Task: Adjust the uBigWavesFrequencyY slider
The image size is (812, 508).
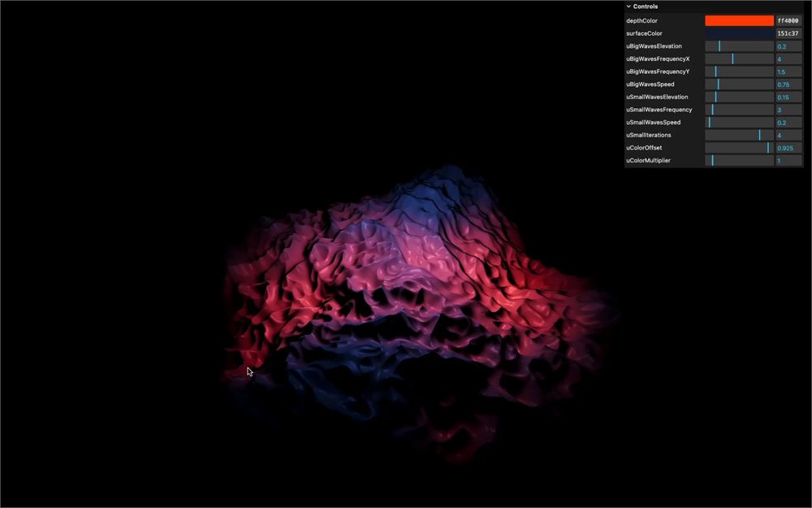Action: pos(739,72)
